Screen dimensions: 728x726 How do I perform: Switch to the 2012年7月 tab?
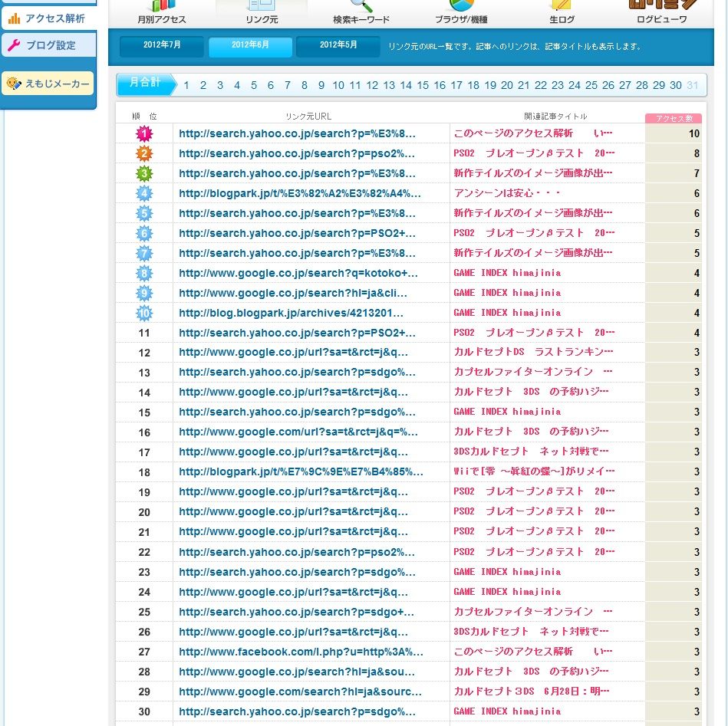coord(162,46)
